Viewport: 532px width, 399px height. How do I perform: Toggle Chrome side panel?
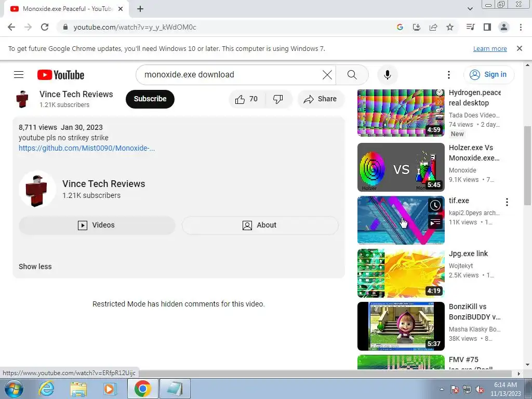click(487, 27)
